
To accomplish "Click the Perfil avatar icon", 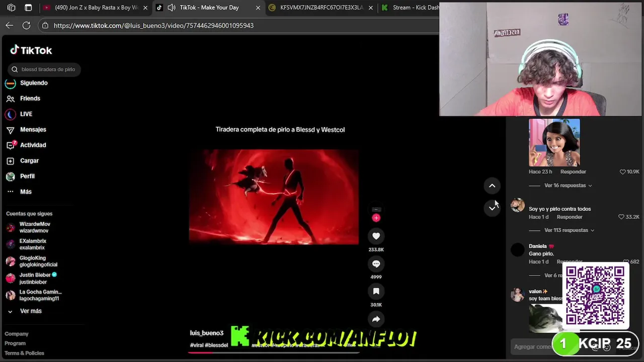I will 10,177.
